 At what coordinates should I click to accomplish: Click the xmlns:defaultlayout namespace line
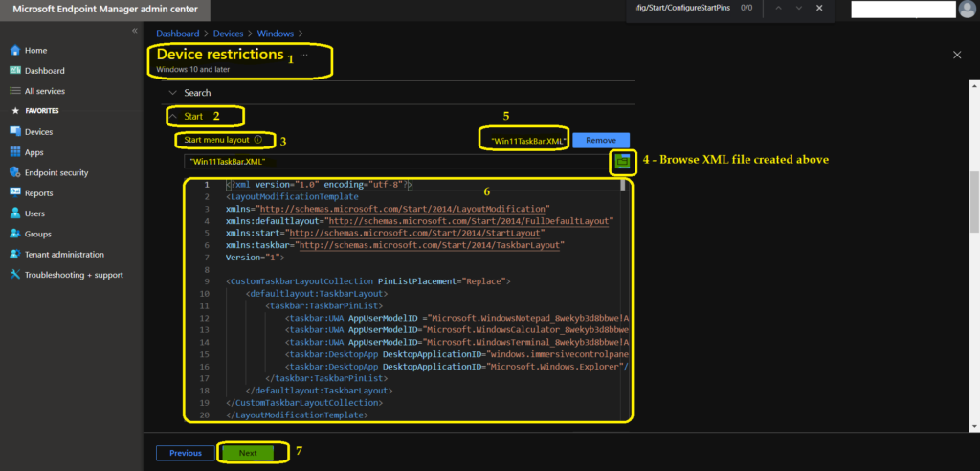click(419, 221)
